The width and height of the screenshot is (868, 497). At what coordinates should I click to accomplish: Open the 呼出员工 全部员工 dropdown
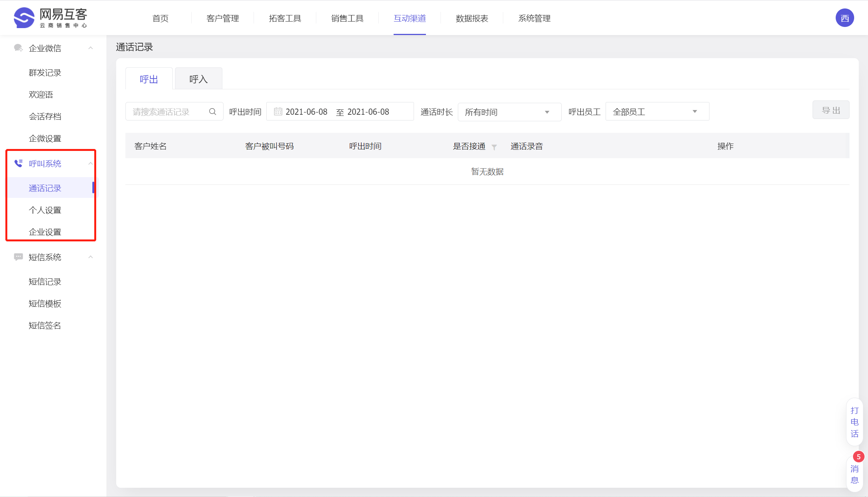click(x=657, y=112)
